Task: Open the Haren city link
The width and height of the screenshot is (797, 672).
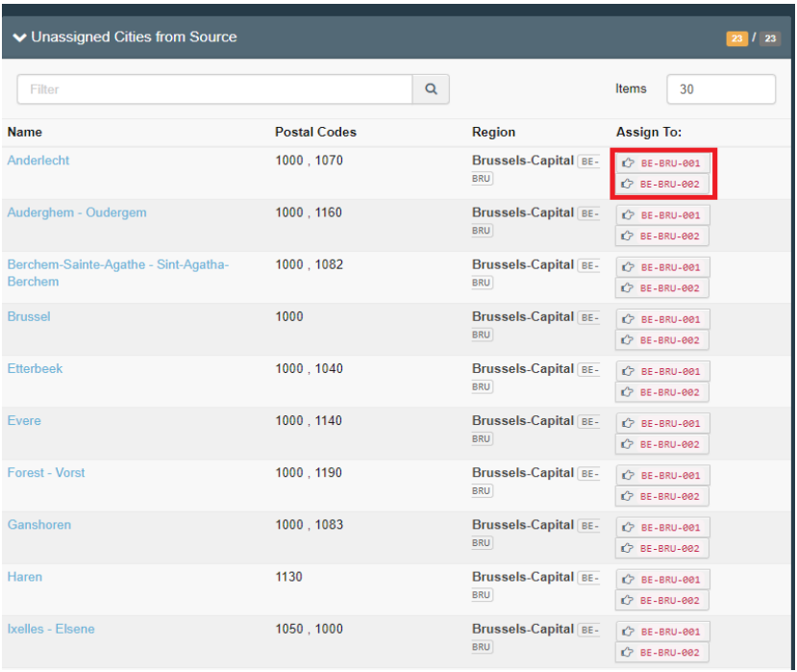Action: tap(25, 577)
